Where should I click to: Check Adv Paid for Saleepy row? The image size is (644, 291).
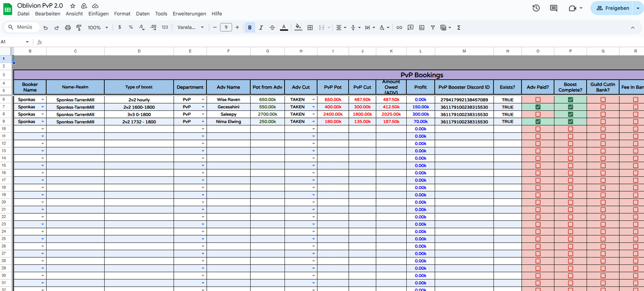click(538, 114)
